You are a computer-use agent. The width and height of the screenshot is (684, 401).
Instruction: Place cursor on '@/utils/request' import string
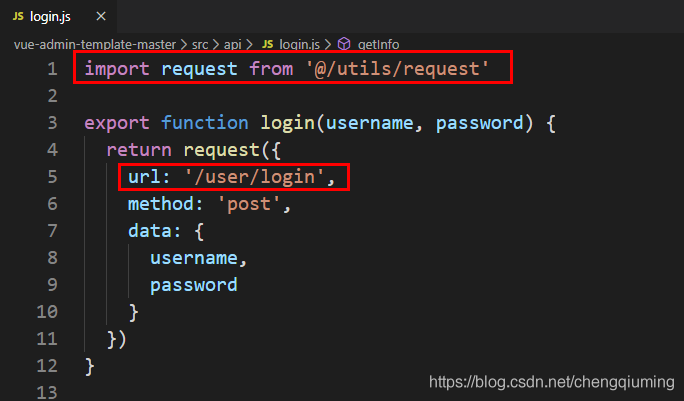tap(397, 69)
